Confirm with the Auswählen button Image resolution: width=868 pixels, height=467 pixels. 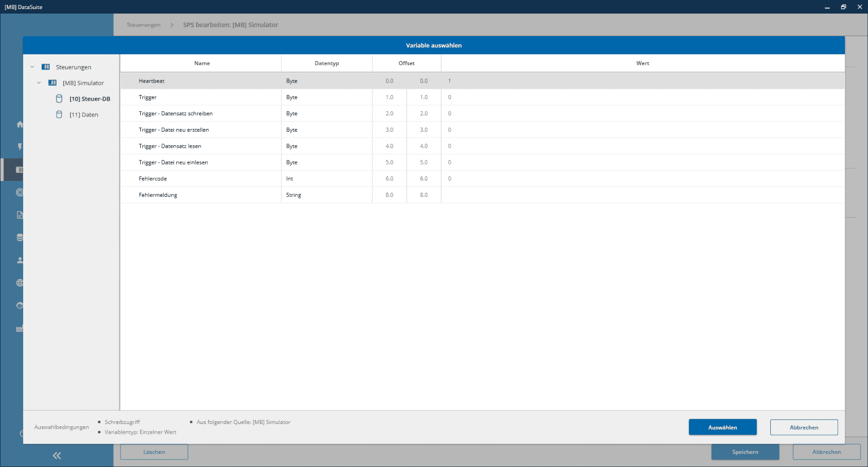point(722,427)
